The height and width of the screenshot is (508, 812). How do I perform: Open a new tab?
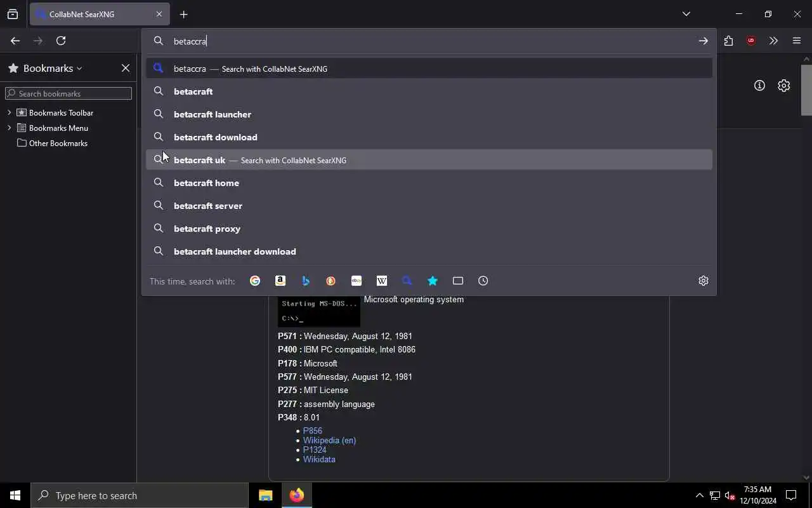183,14
